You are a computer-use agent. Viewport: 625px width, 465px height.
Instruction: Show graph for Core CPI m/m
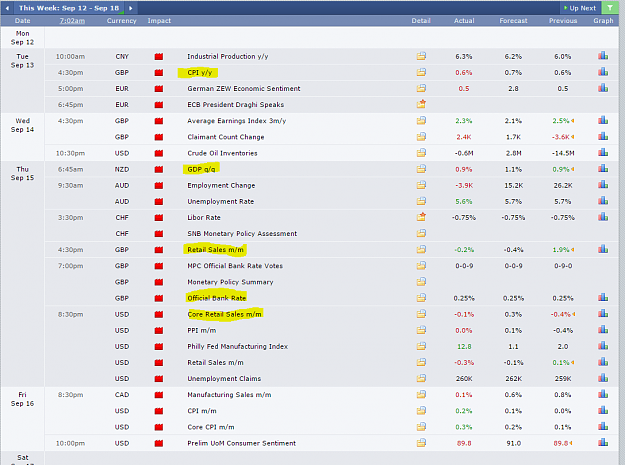(603, 426)
